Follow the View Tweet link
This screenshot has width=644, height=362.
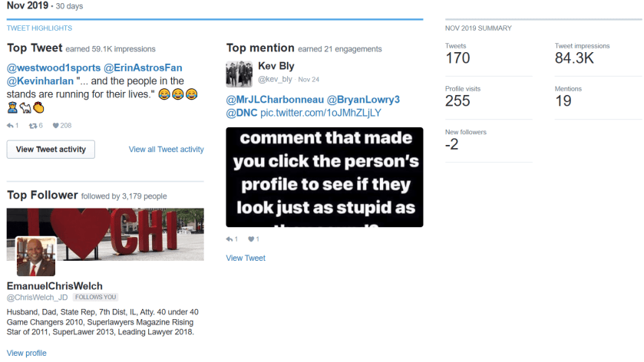tap(246, 258)
